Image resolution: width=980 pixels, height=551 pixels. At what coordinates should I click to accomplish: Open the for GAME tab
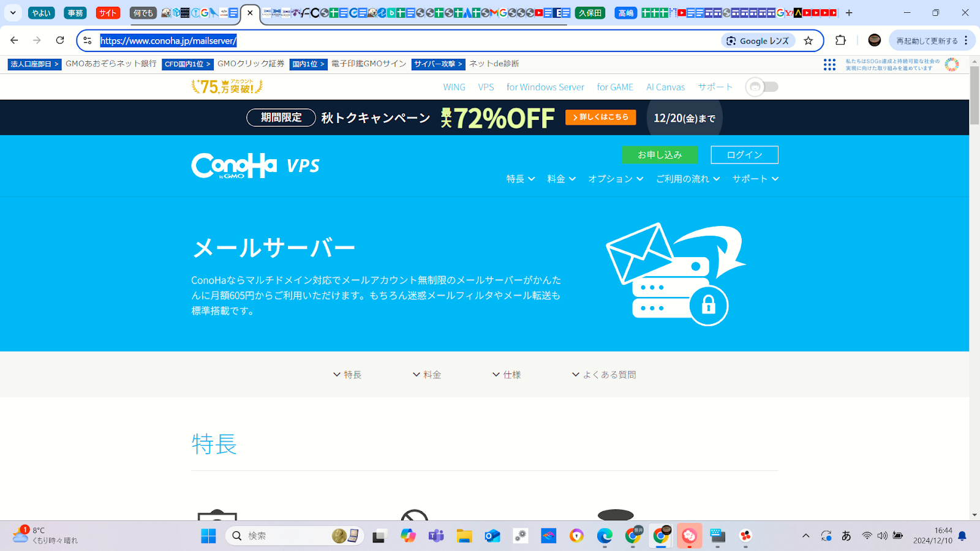615,87
